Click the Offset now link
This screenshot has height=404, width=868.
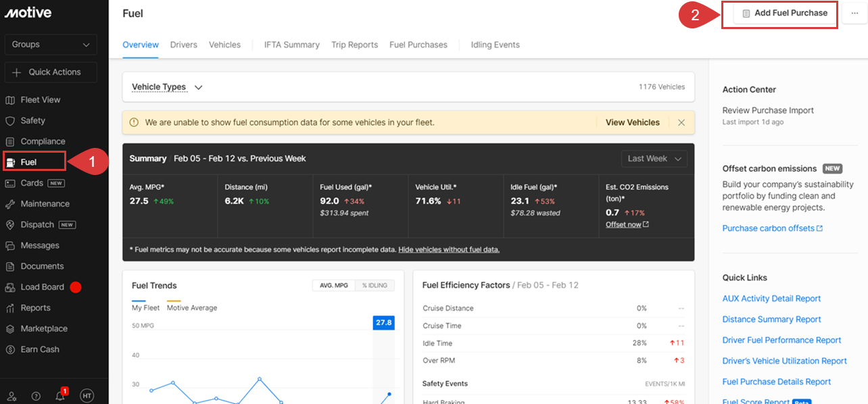pyautogui.click(x=623, y=224)
